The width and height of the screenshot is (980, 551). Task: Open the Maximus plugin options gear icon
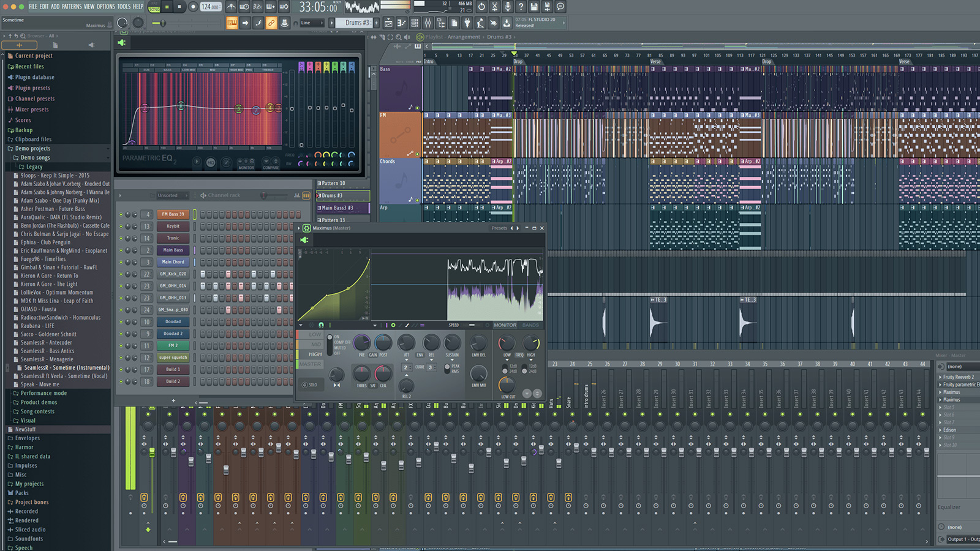coord(307,228)
